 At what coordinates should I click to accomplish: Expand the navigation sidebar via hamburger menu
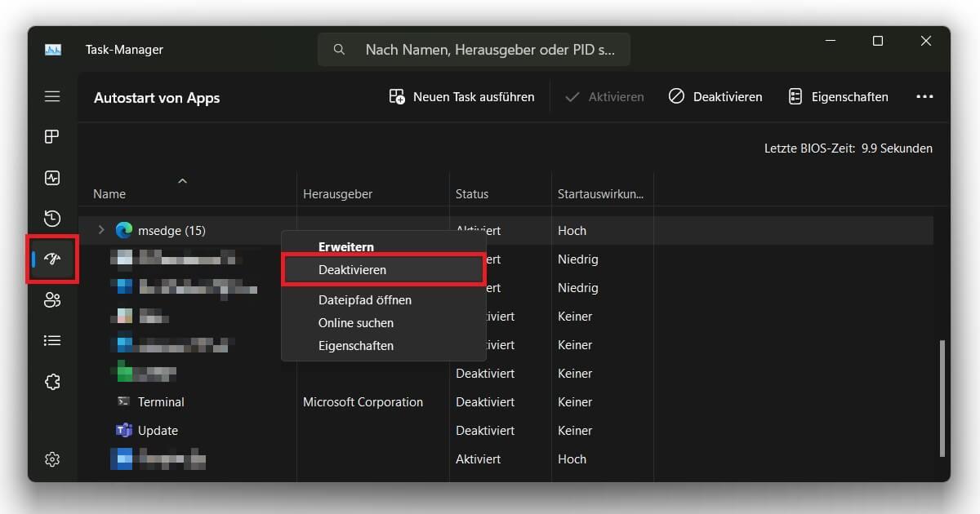[x=52, y=96]
